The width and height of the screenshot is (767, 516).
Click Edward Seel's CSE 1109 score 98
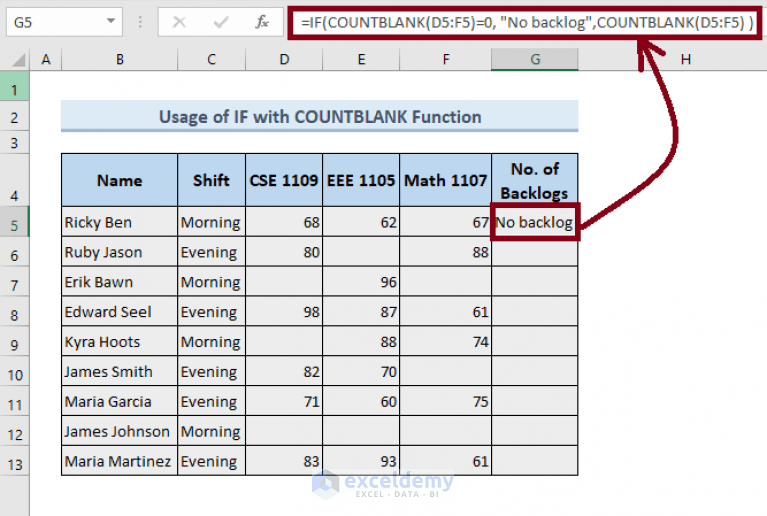[284, 312]
